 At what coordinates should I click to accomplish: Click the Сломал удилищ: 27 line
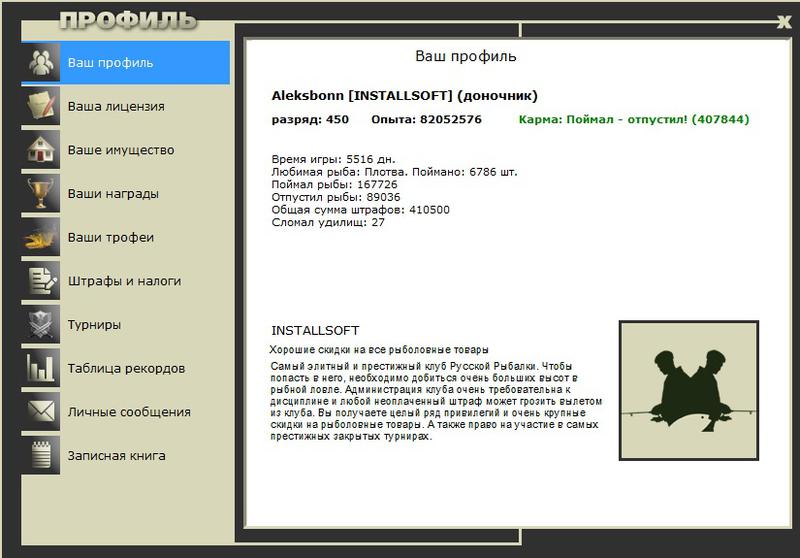328,222
